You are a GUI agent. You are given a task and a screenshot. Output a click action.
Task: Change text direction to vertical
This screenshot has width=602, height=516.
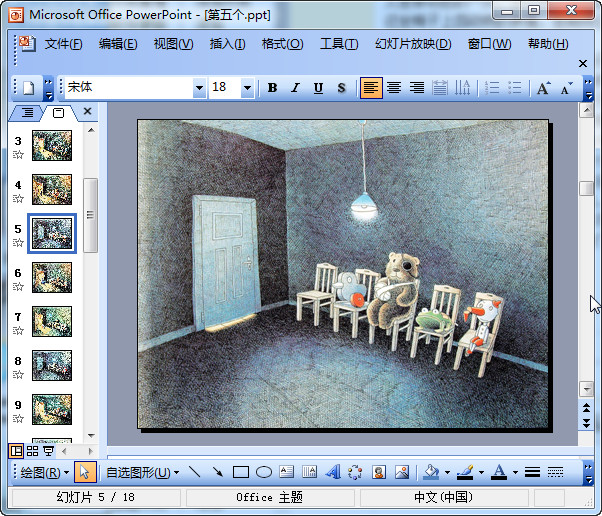pos(462,88)
